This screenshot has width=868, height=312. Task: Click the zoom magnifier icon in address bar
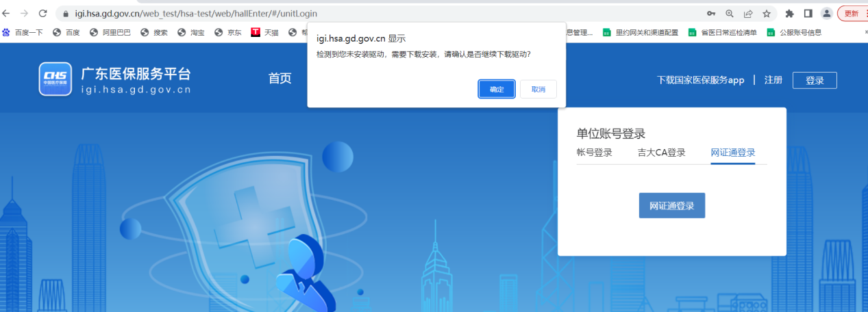(x=730, y=14)
